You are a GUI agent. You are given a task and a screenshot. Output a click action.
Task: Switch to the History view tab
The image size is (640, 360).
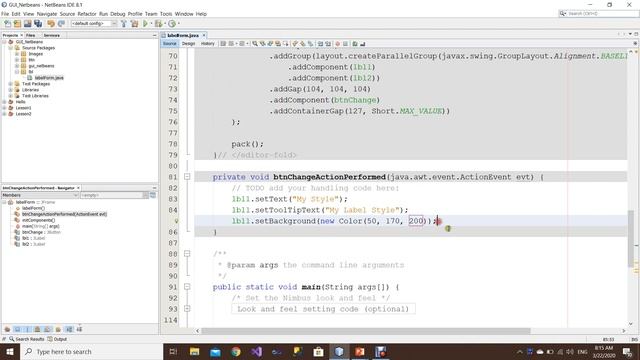pos(207,44)
